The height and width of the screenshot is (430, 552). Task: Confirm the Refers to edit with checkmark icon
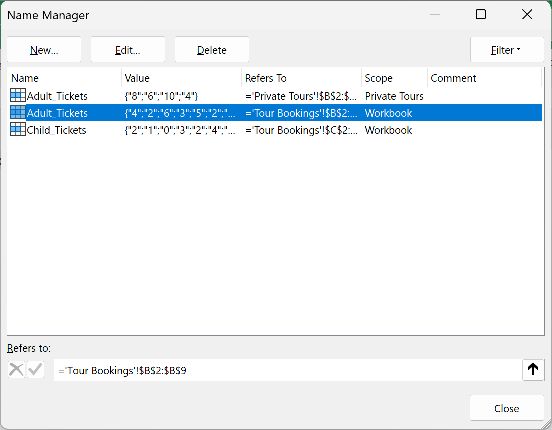35,370
